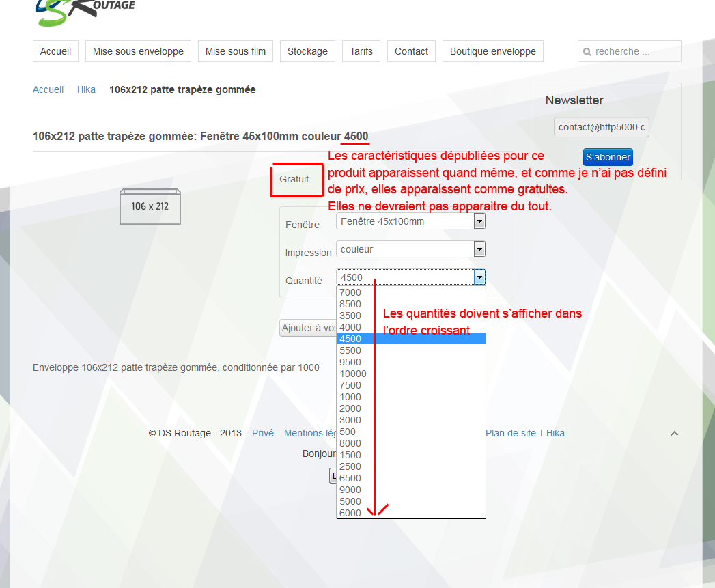
Task: Select quantity 3000 in list
Action: [411, 420]
